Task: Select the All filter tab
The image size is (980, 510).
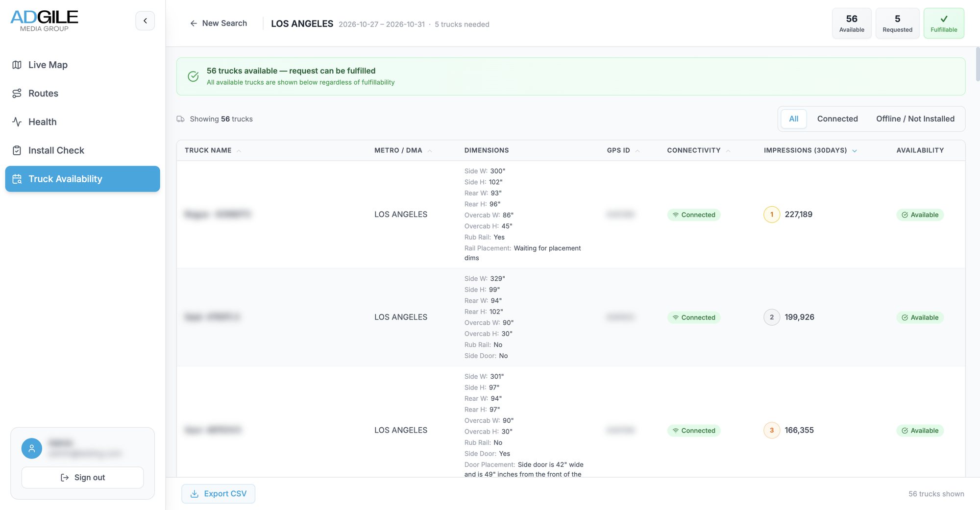Action: pyautogui.click(x=794, y=119)
